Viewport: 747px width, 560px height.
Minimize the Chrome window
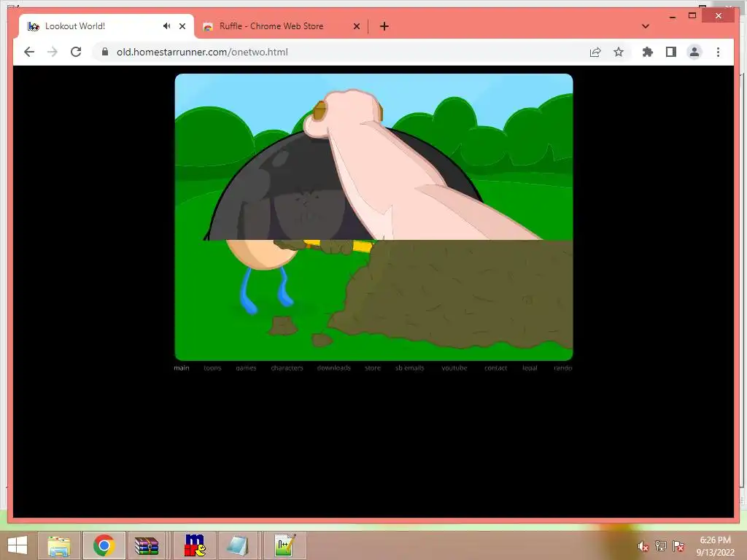pos(673,16)
